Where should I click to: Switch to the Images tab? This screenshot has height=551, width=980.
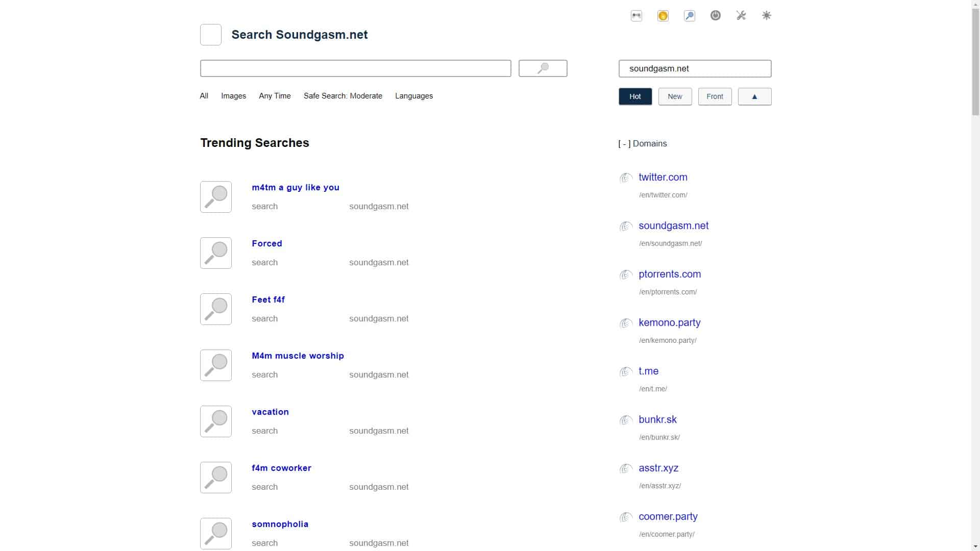coord(233,96)
